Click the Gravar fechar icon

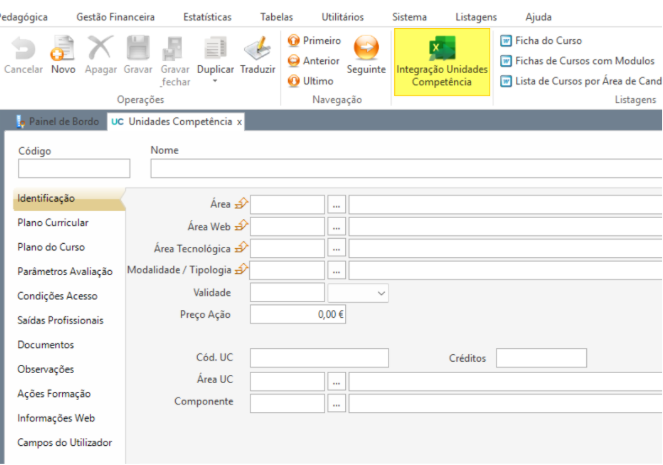pyautogui.click(x=173, y=49)
